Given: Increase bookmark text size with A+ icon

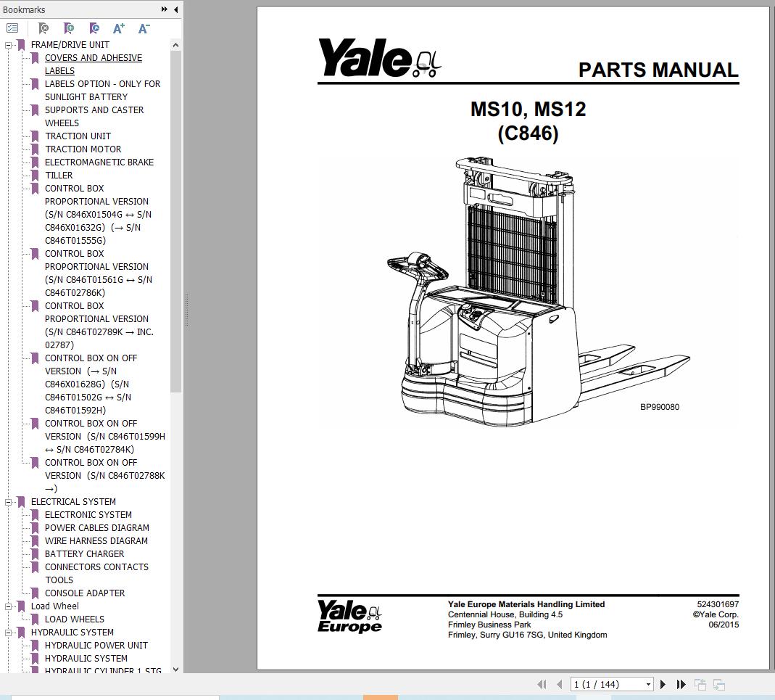Looking at the screenshot, I should (x=118, y=28).
